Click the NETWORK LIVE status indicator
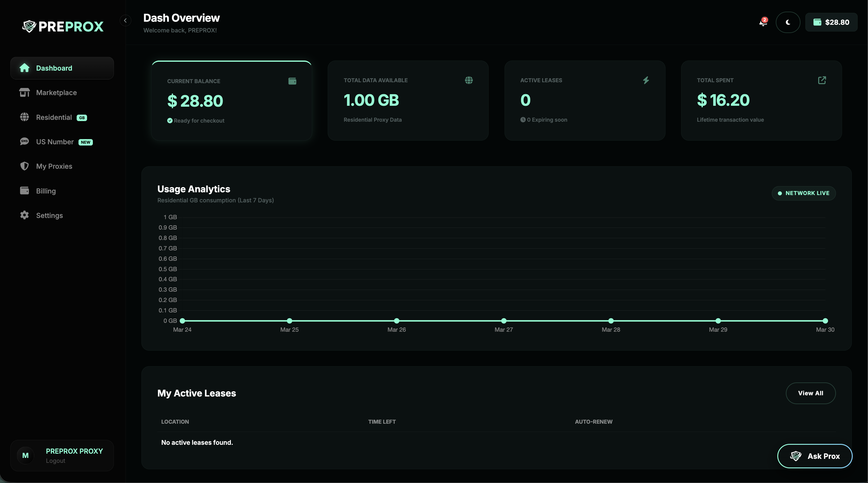 point(804,193)
